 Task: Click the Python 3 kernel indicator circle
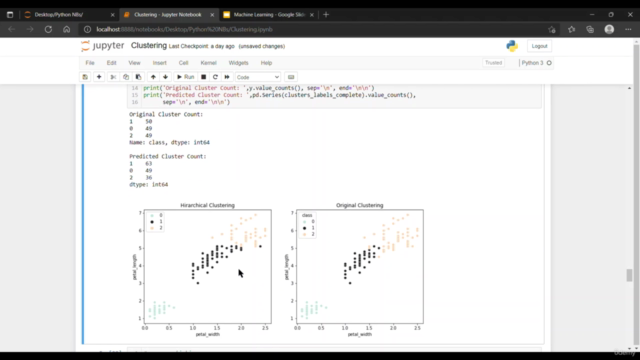(549, 63)
